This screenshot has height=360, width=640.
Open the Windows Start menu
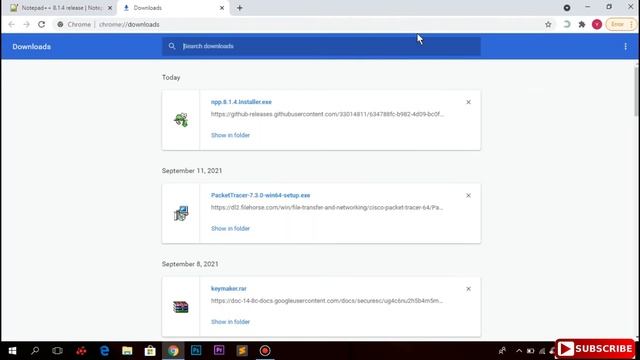12,351
